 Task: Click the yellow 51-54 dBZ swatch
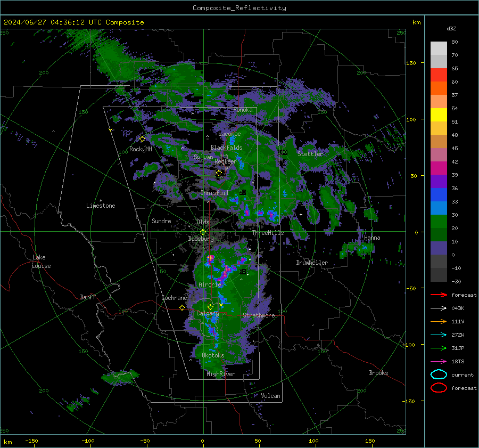tap(439, 115)
